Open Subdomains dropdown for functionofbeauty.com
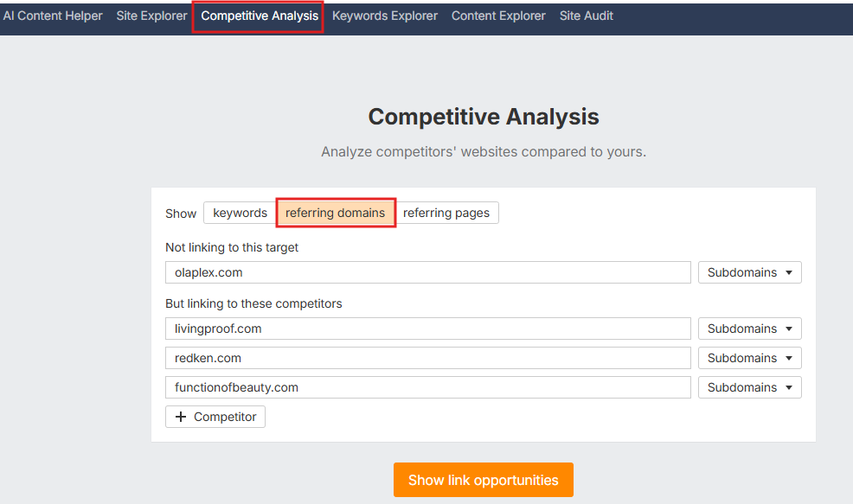This screenshot has height=504, width=853. coord(750,387)
